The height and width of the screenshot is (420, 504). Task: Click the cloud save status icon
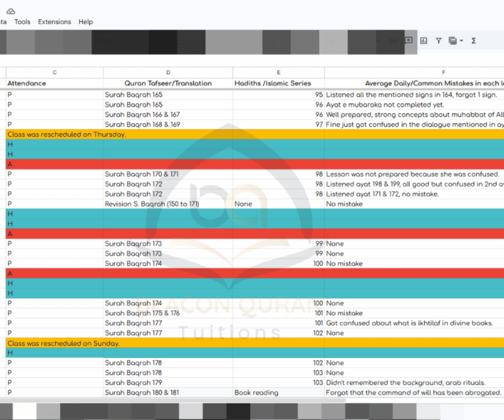coord(11,12)
